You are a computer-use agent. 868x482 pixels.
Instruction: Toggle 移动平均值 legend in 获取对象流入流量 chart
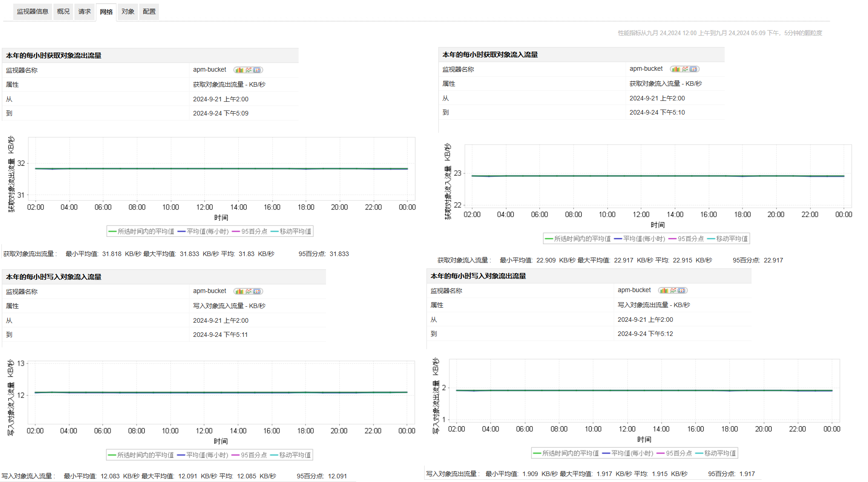(727, 239)
